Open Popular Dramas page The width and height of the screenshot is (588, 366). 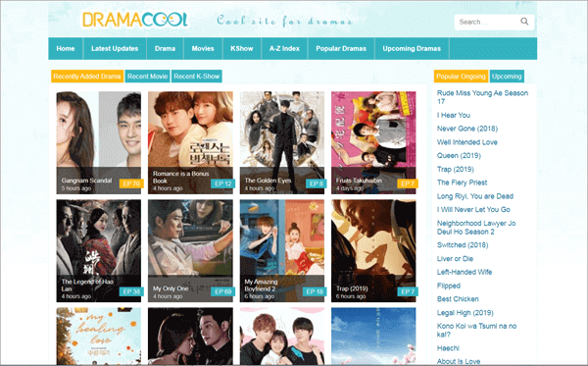pyautogui.click(x=341, y=48)
